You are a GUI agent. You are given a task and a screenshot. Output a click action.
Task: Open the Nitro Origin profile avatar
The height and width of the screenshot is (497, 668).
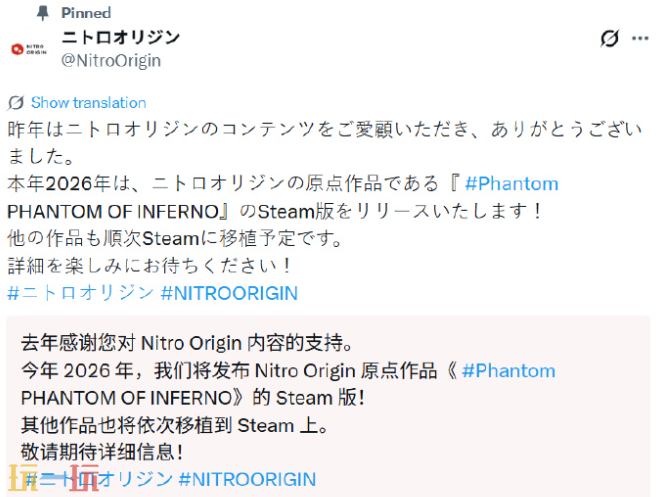tap(27, 49)
